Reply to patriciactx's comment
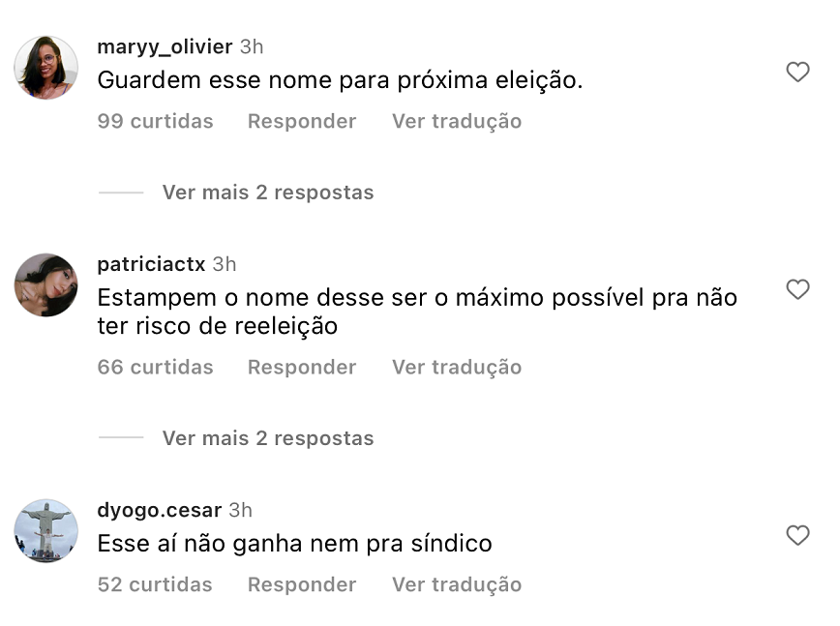 pos(302,367)
